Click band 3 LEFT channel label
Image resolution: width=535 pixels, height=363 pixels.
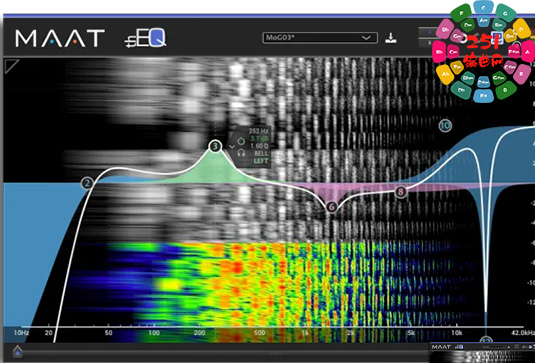point(261,161)
